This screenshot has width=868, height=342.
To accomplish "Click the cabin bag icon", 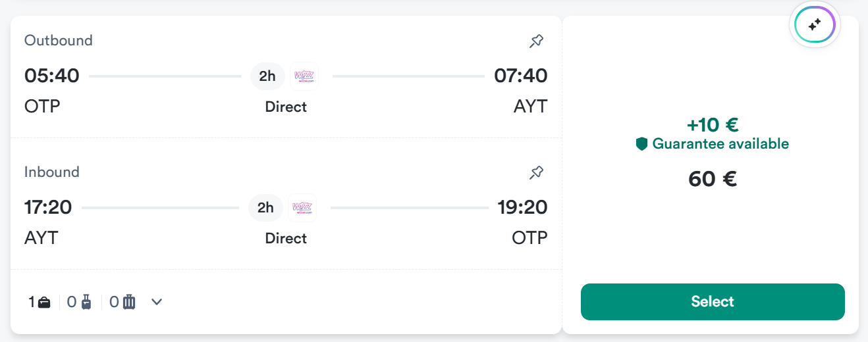I will pos(87,303).
